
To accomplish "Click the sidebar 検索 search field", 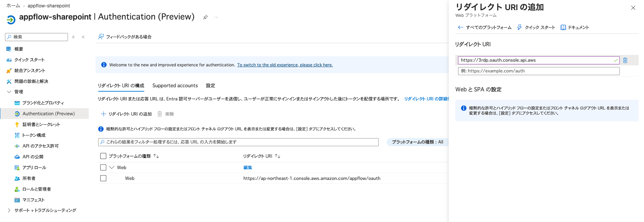I will click(x=37, y=37).
